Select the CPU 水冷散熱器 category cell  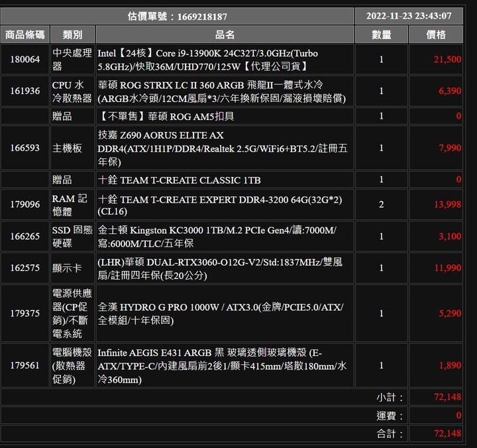point(72,91)
